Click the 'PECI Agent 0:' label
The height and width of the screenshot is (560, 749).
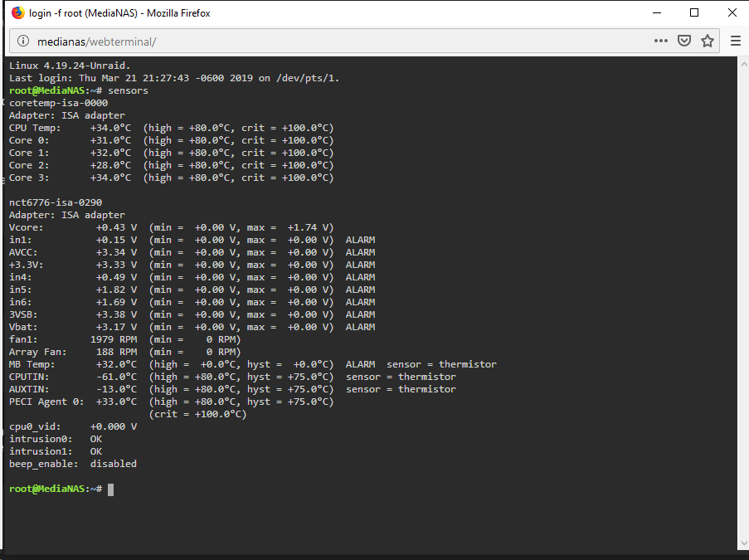pos(46,402)
